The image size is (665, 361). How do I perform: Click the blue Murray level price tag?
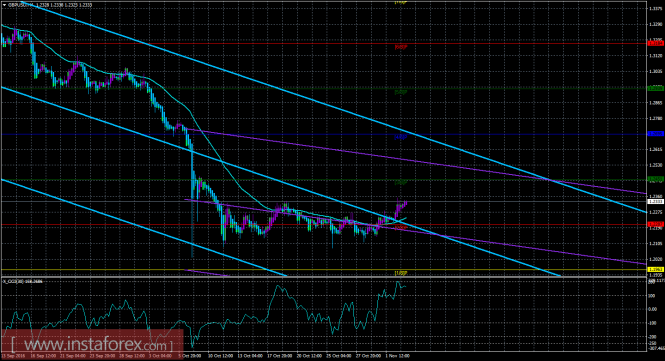click(x=655, y=134)
